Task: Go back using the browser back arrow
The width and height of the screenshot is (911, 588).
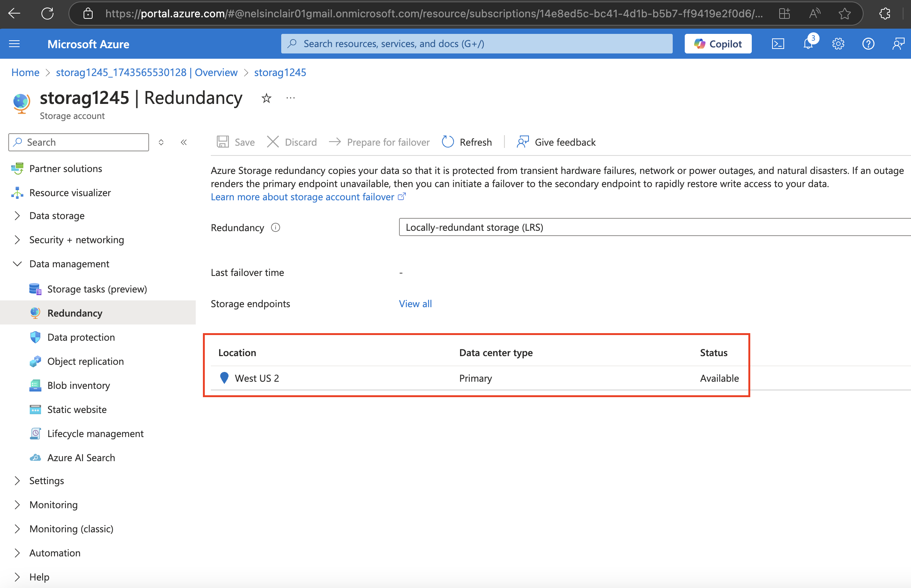Action: point(14,14)
